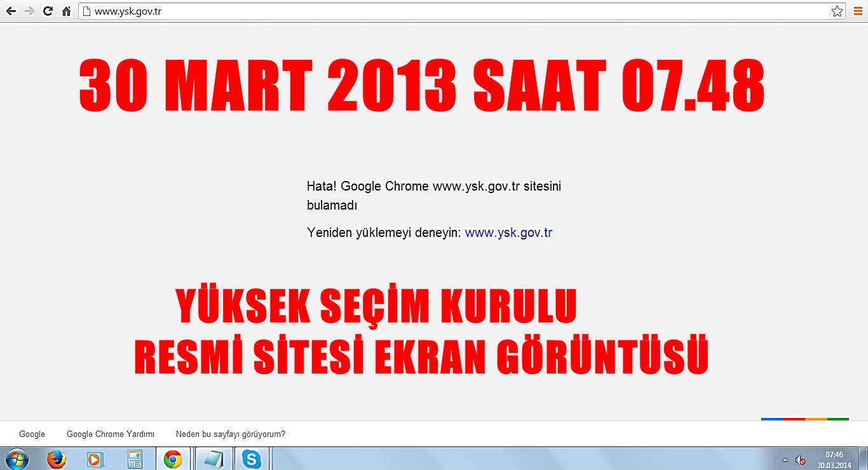Image resolution: width=868 pixels, height=470 pixels.
Task: Open the Windows Start menu
Action: click(17, 459)
